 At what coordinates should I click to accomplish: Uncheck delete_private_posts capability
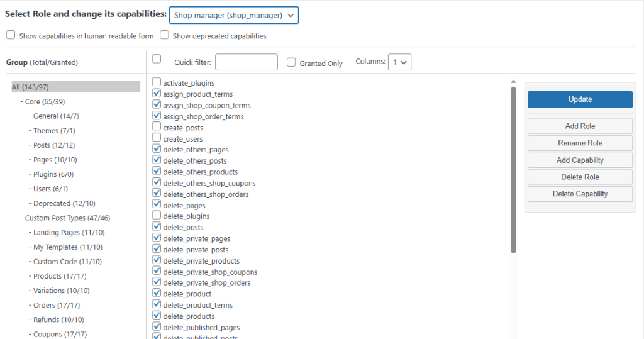[157, 248]
